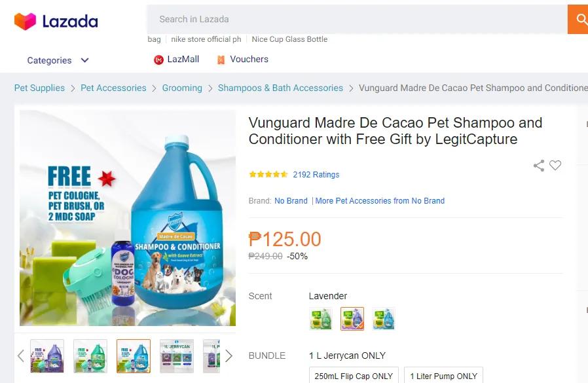Show next thumbnails with right arrow
This screenshot has height=383, width=588.
[229, 356]
